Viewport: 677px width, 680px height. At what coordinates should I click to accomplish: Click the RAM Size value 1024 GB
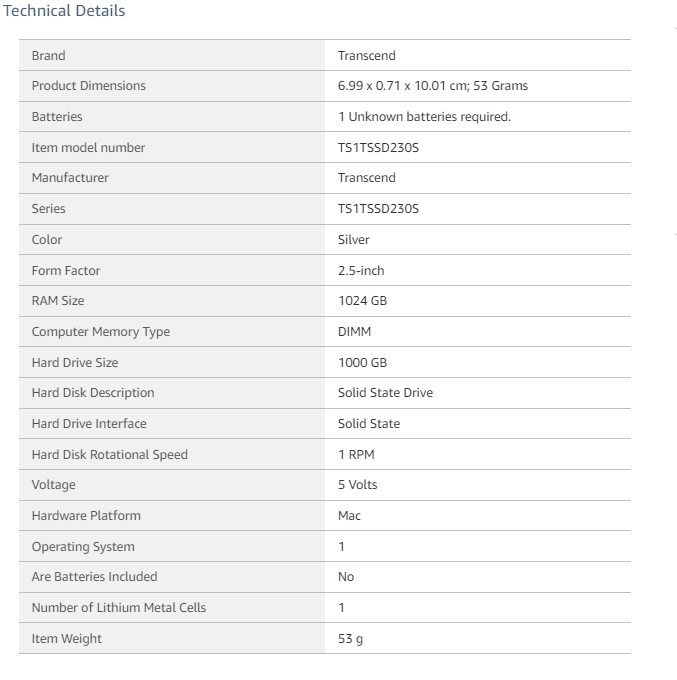[x=362, y=301]
